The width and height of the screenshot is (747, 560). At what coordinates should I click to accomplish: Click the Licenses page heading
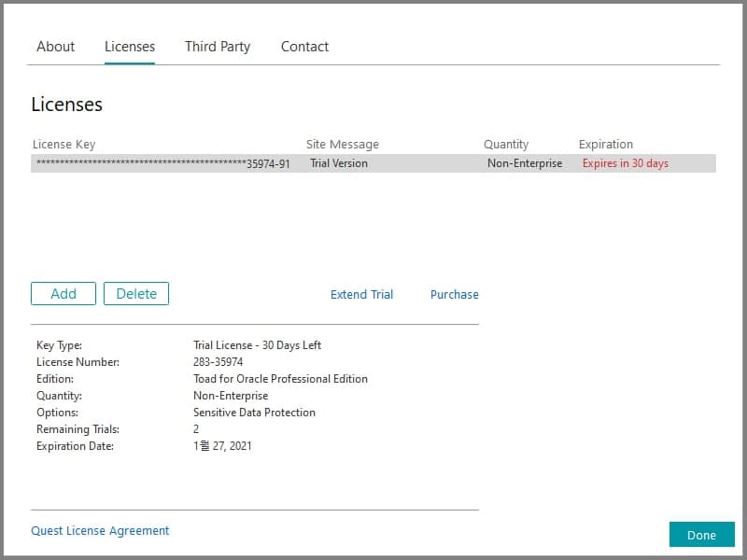(x=66, y=105)
